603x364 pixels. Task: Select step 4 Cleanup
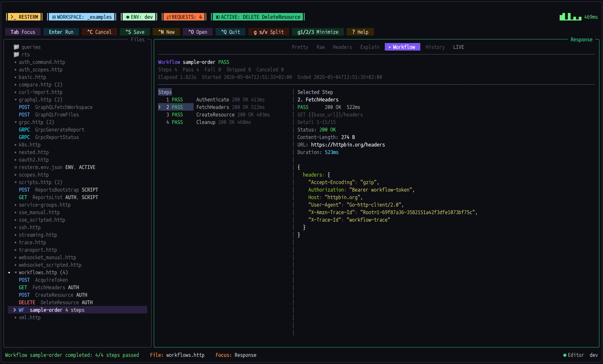tap(208, 122)
